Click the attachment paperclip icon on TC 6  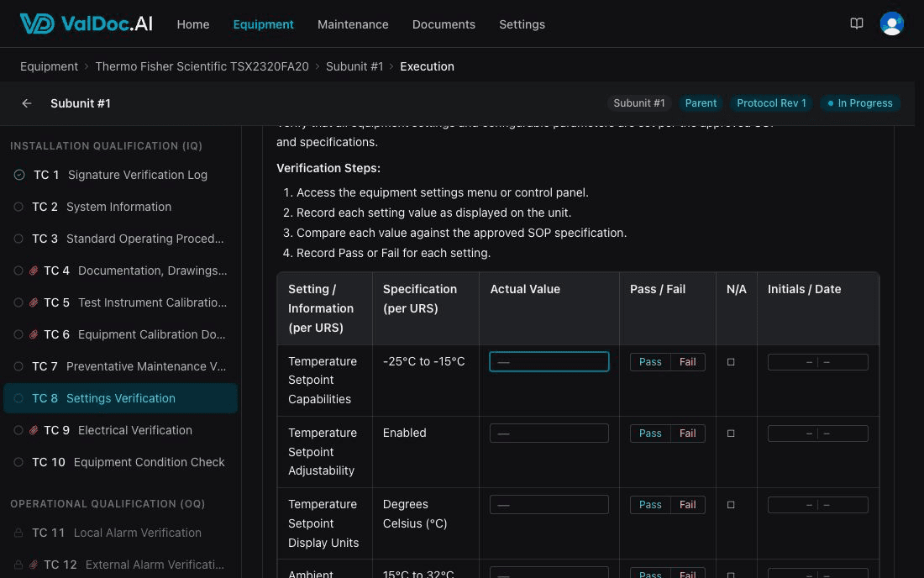pyautogui.click(x=34, y=334)
